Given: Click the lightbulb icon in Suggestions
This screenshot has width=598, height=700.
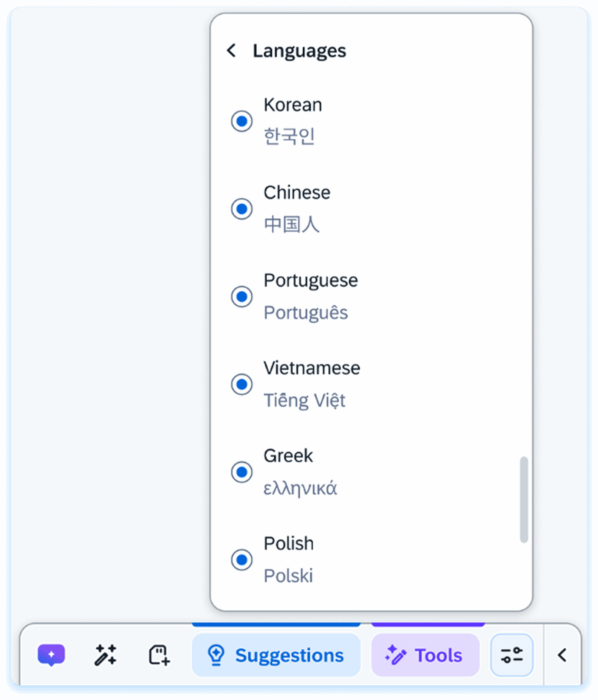Looking at the screenshot, I should (x=216, y=655).
